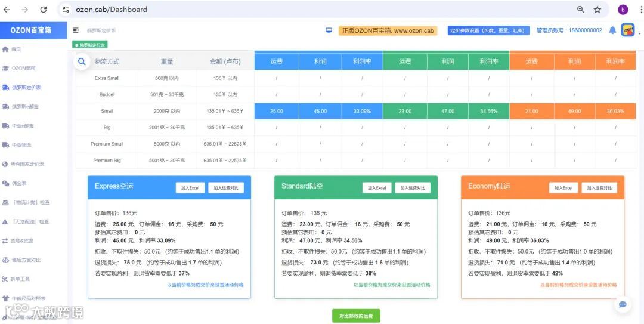644x324 pixels.
Task: Click green activity price link in Standard card
Action: pos(392,285)
